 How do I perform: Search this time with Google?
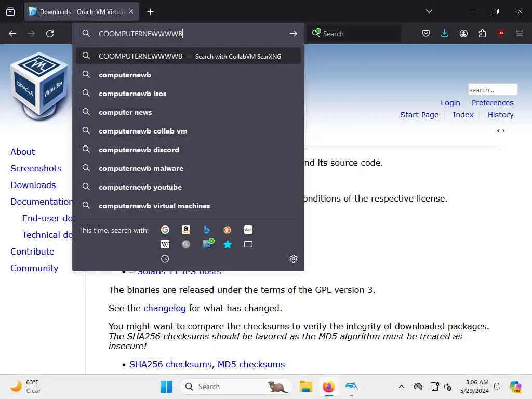tap(165, 230)
